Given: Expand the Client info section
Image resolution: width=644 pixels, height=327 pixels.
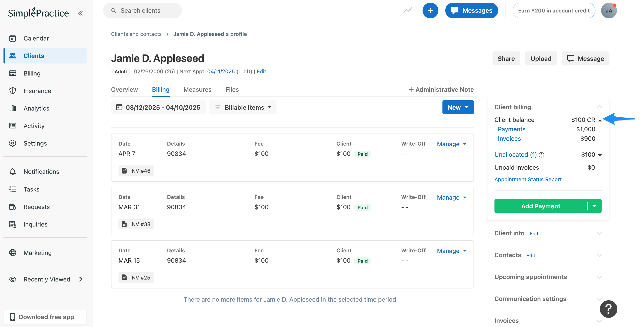Looking at the screenshot, I should click(599, 233).
